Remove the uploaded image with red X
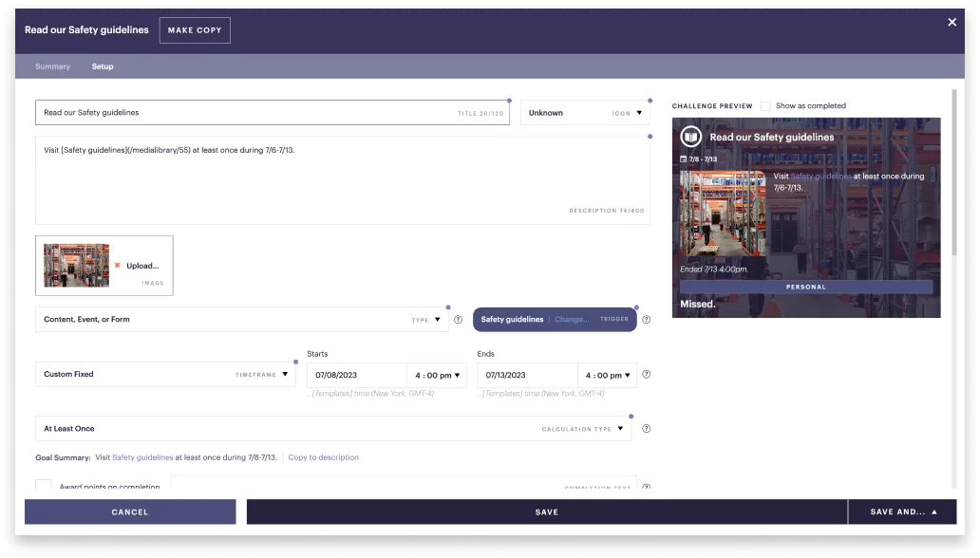Screen dimensions: 980x558 [117, 266]
